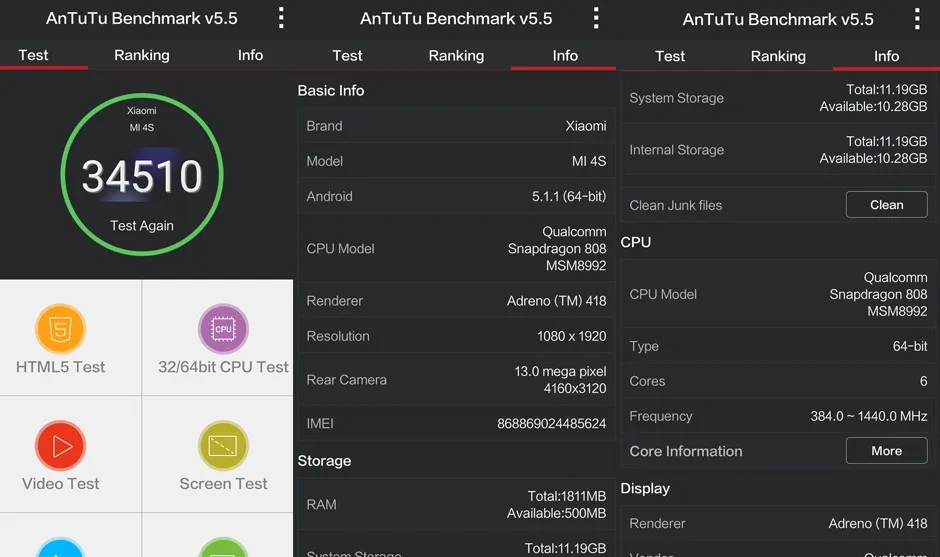Select the Type 64-bit row

(778, 346)
